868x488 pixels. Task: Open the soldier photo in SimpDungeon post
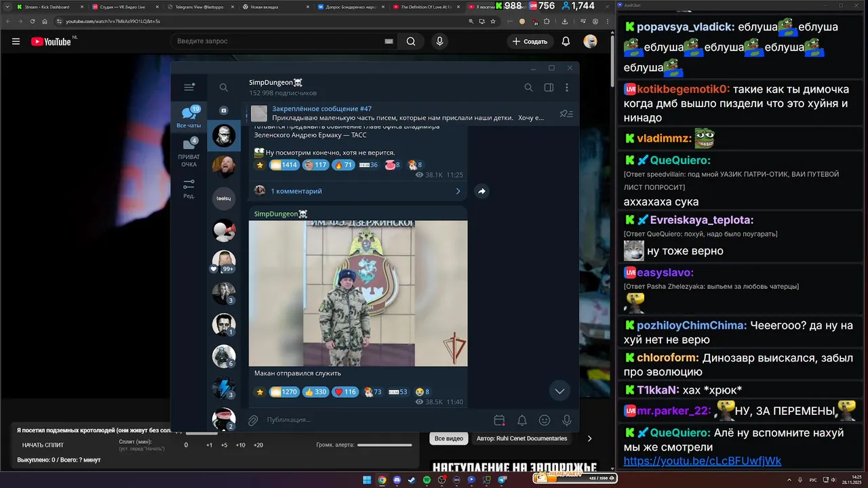[358, 293]
